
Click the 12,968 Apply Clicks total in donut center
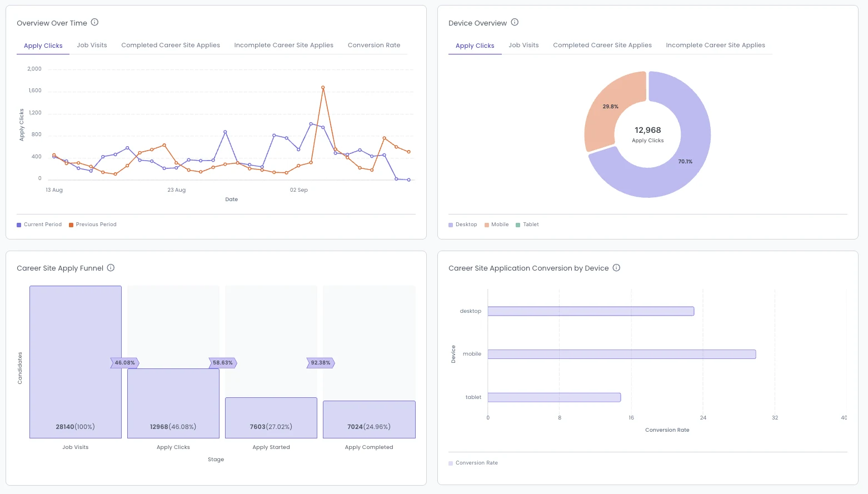[x=648, y=134]
